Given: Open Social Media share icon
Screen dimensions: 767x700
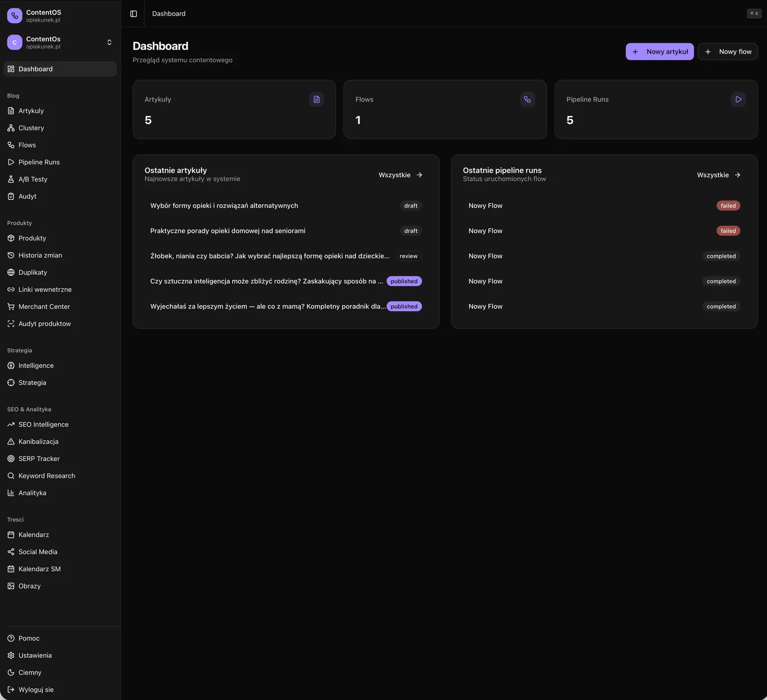Looking at the screenshot, I should pyautogui.click(x=11, y=551).
